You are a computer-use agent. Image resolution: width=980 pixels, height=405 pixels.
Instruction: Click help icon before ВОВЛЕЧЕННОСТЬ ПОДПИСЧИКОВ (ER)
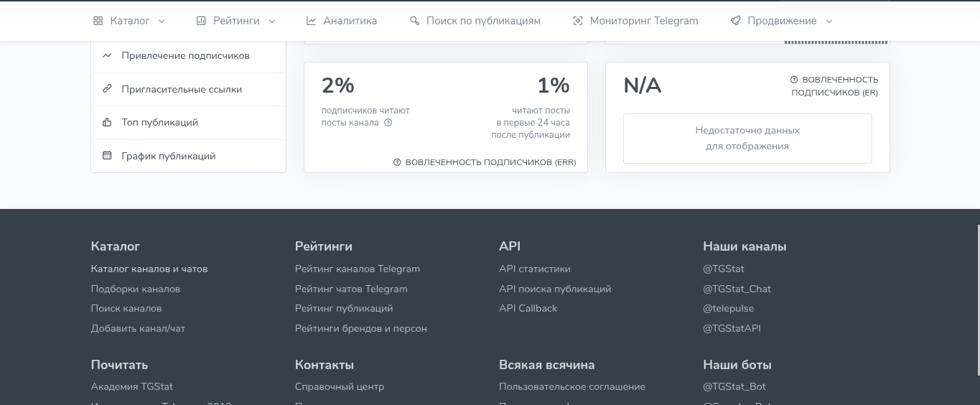coord(794,80)
